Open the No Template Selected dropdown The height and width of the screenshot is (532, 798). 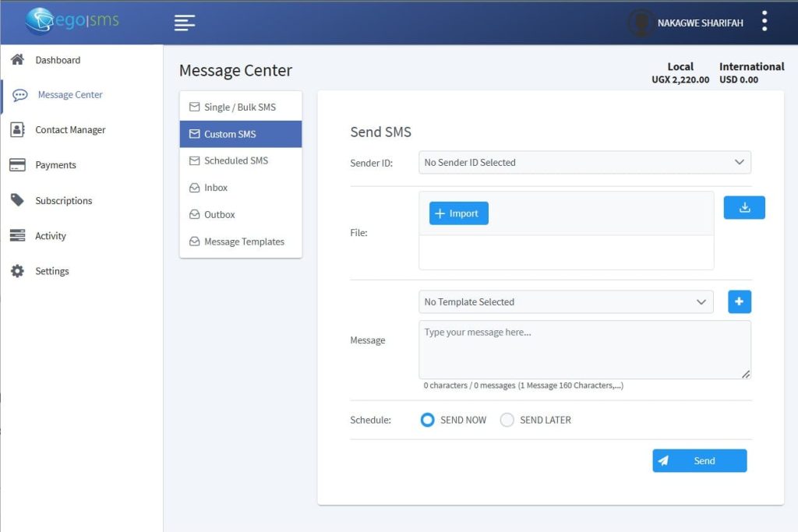(566, 302)
